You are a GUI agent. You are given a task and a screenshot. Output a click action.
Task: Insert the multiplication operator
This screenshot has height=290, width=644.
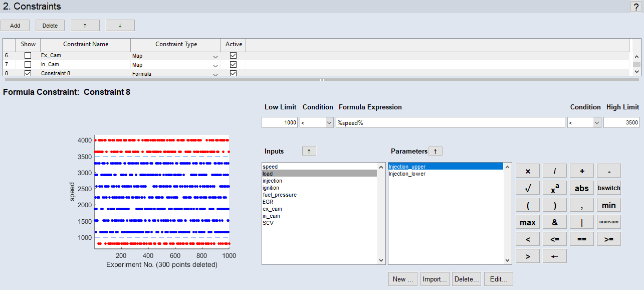click(x=528, y=171)
